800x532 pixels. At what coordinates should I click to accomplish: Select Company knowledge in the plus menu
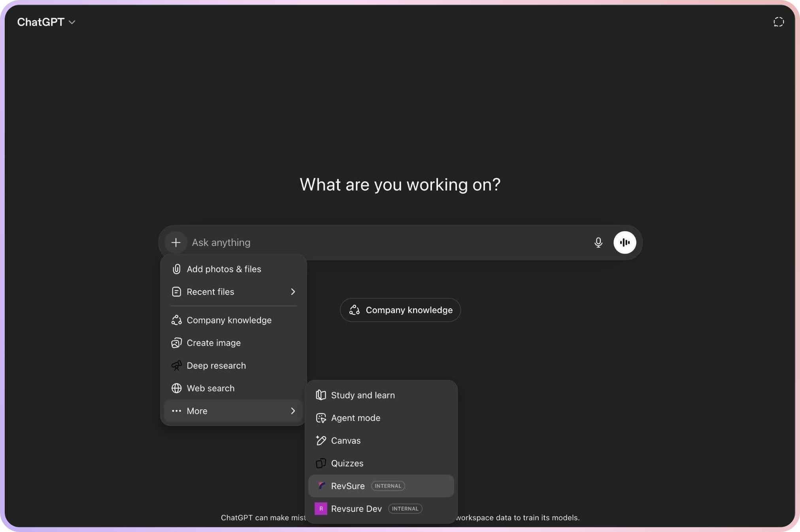(229, 320)
